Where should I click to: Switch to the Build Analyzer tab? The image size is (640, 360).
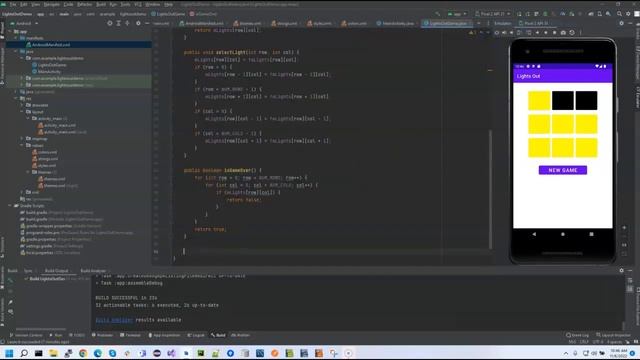tap(93, 271)
